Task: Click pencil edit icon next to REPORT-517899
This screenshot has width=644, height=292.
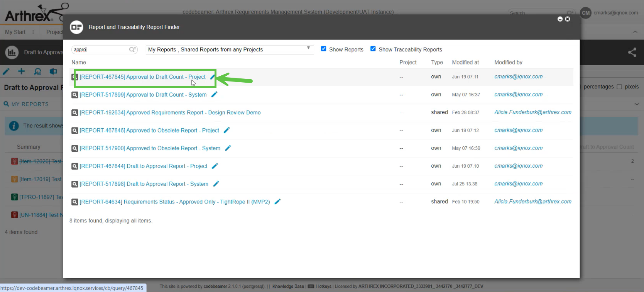Action: 215,94
